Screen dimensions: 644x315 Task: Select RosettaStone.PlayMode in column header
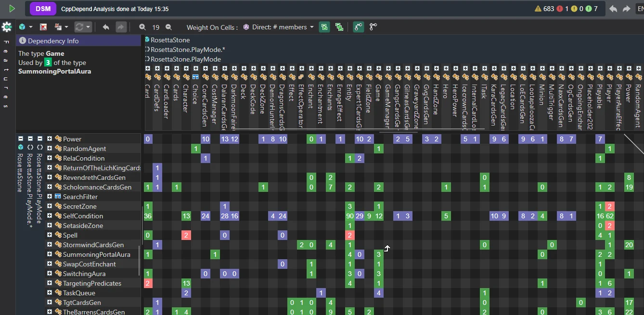pos(186,59)
